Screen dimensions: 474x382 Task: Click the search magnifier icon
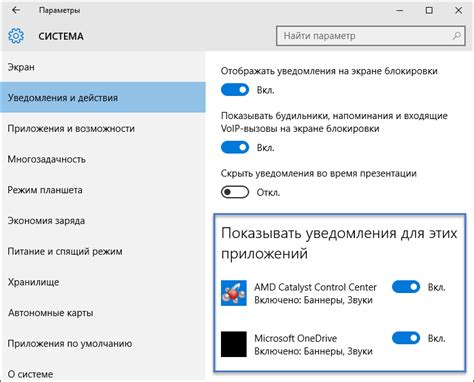pos(456,36)
